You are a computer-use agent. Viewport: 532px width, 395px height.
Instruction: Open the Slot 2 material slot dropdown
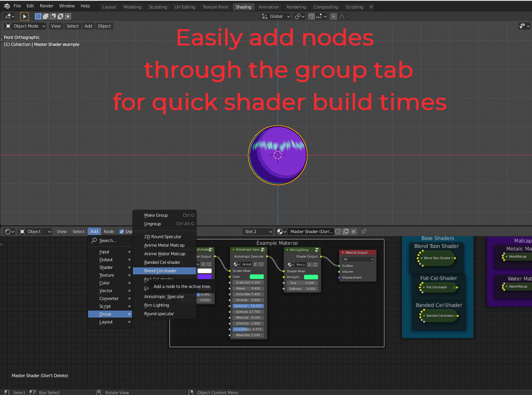coord(258,232)
